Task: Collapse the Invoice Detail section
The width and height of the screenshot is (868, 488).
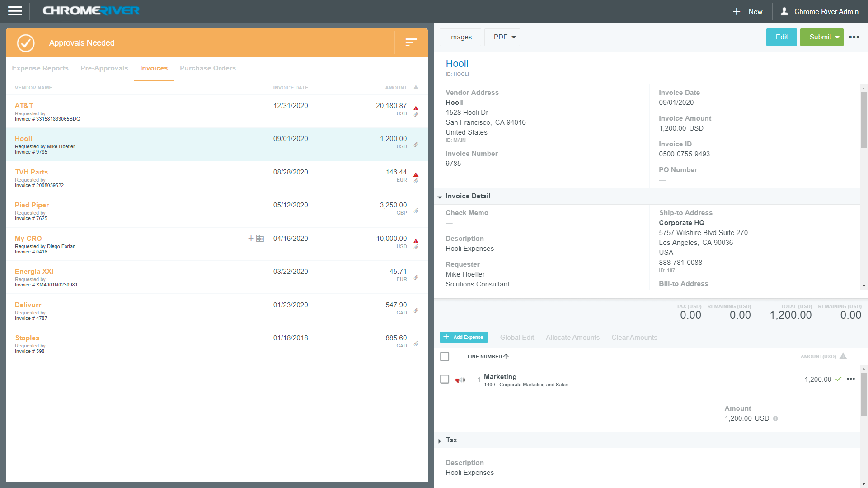Action: 440,197
